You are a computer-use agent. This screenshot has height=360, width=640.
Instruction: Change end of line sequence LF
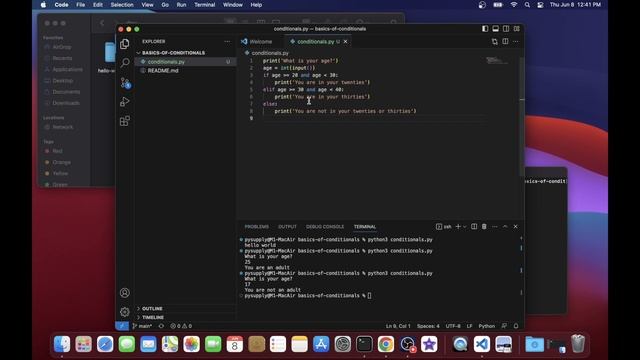469,326
